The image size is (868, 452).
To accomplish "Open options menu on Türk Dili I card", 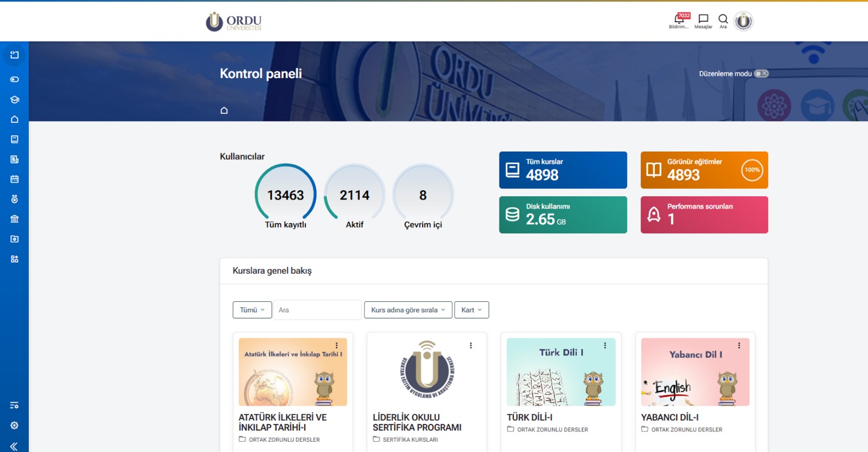I will (x=605, y=345).
